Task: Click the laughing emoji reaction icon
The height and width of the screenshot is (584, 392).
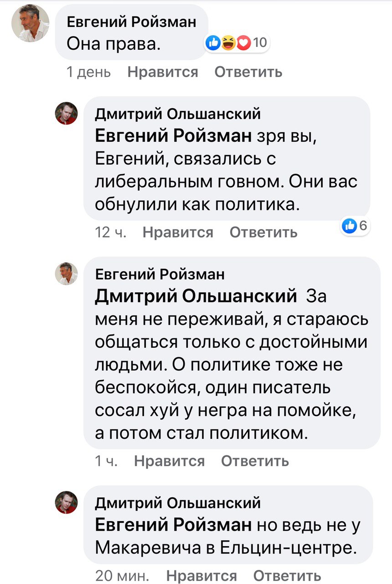Action: (x=228, y=43)
